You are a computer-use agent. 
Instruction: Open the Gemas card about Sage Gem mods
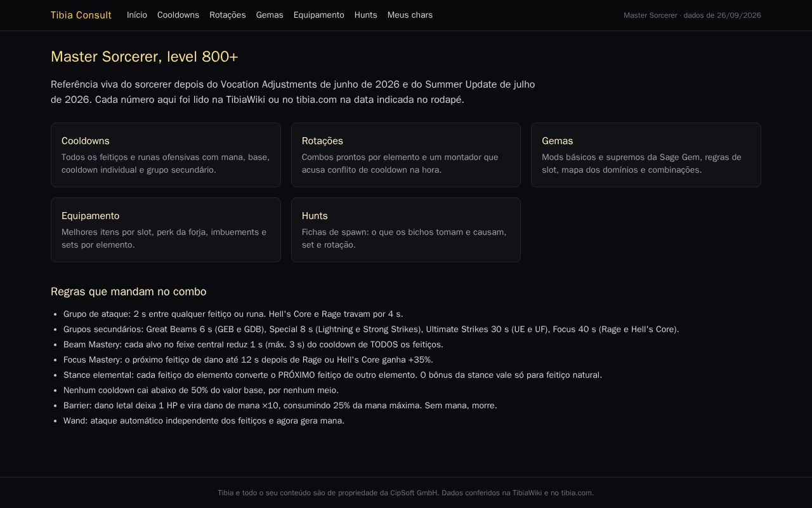click(646, 155)
